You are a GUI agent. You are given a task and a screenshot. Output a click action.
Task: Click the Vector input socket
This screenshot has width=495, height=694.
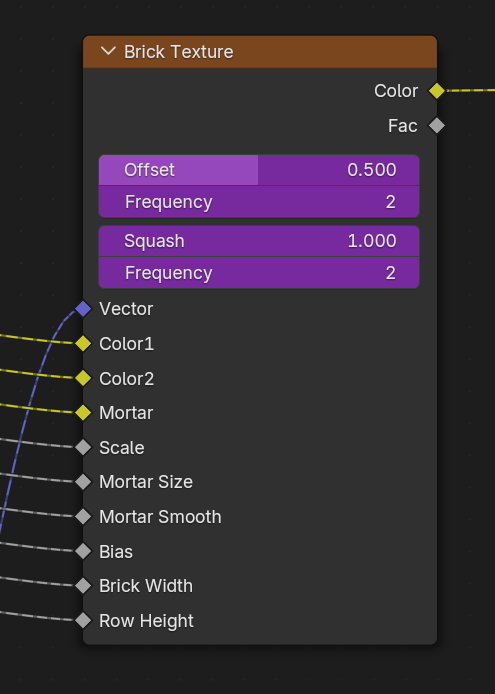83,309
